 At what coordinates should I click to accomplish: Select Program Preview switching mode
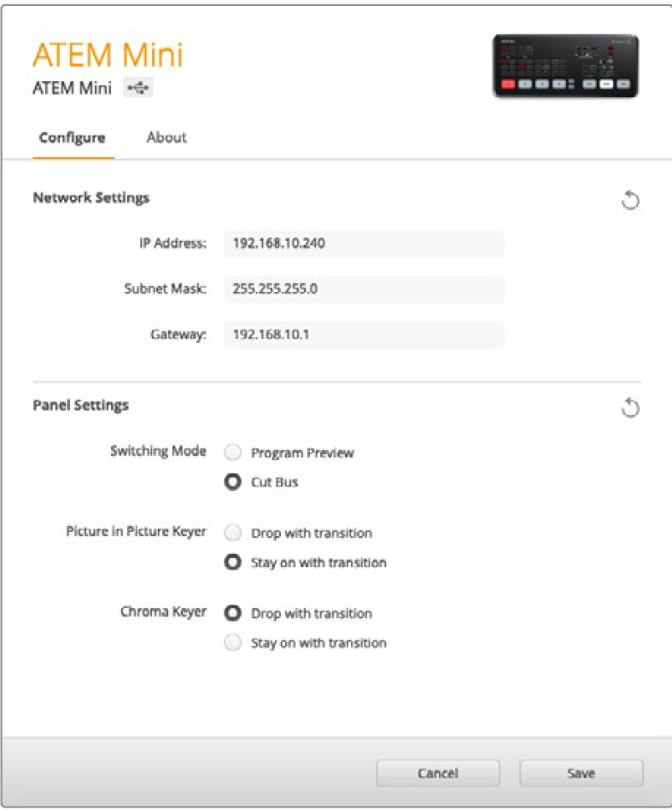(232, 453)
